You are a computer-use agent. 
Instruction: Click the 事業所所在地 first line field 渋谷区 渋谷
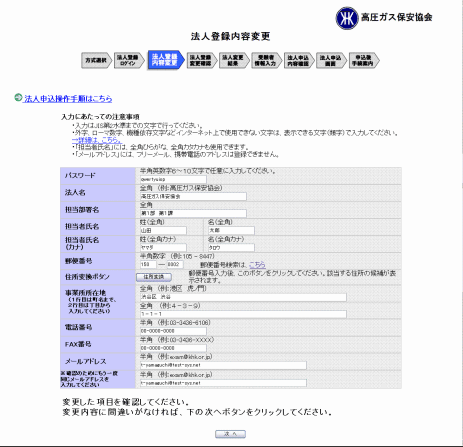243,297
